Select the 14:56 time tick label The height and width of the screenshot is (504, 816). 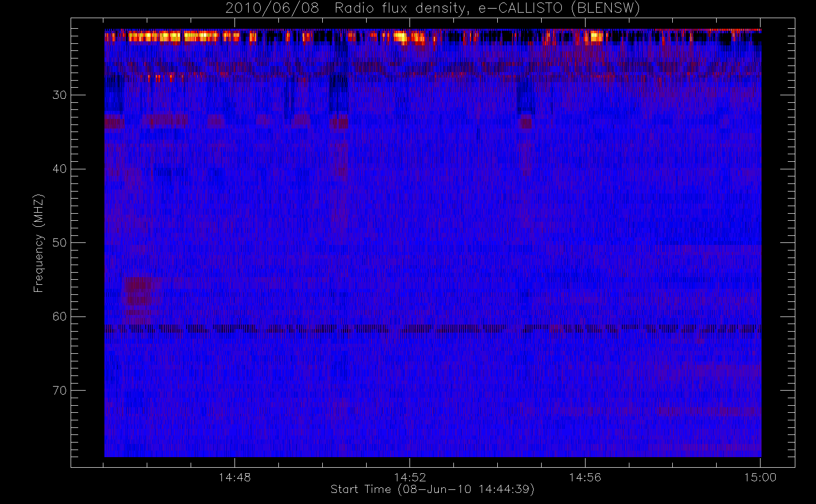(585, 477)
